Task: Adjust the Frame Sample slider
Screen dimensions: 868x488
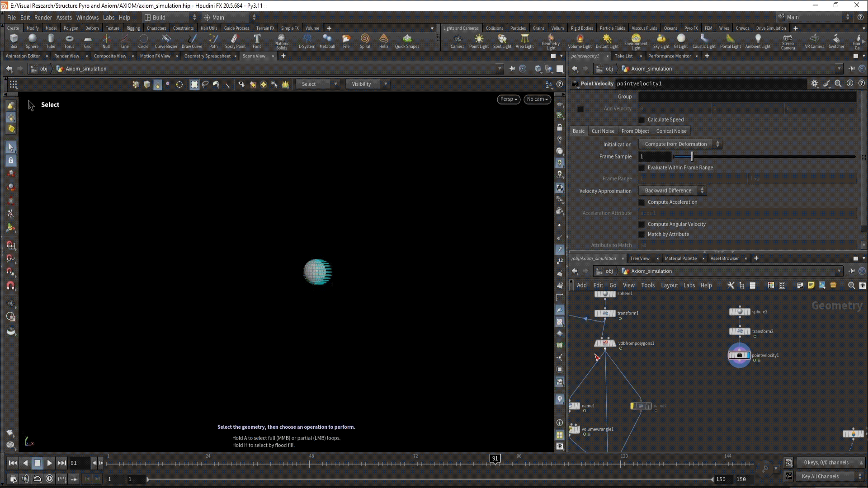Action: coord(692,157)
